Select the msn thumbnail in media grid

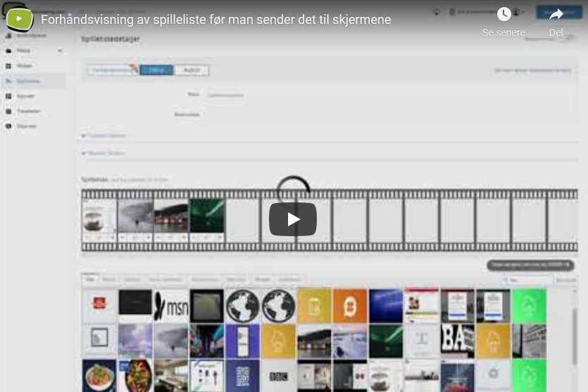coord(171,306)
